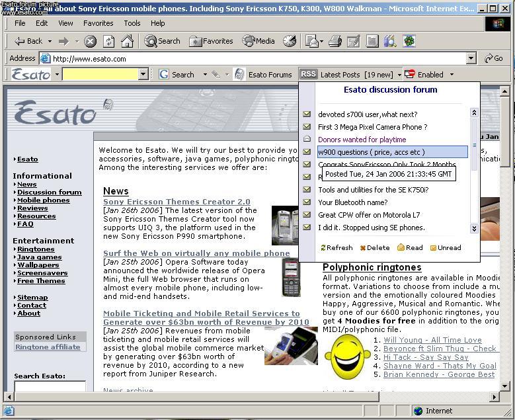Expand the Enabled popup blocker dropdown

(452, 75)
